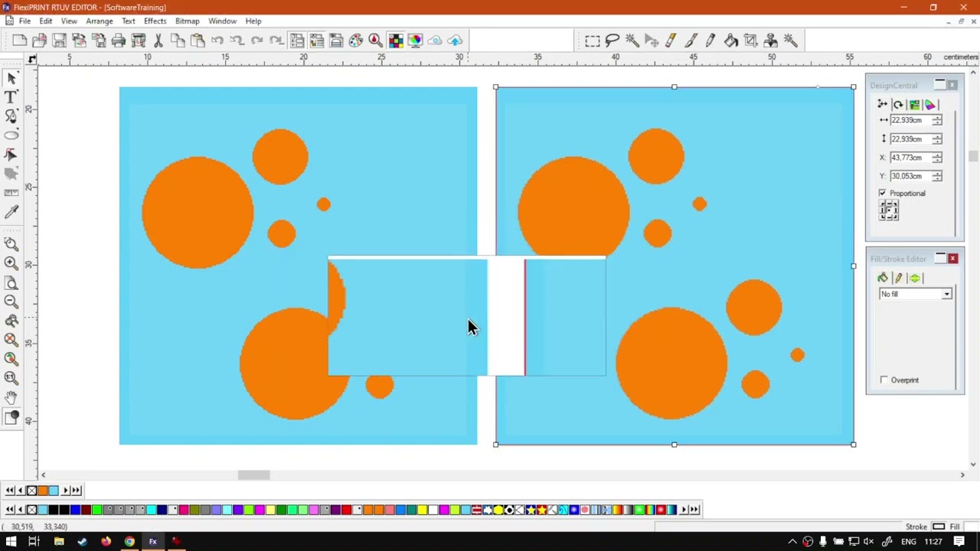The width and height of the screenshot is (980, 551).
Task: Select the arrow Select tool
Action: point(11,78)
